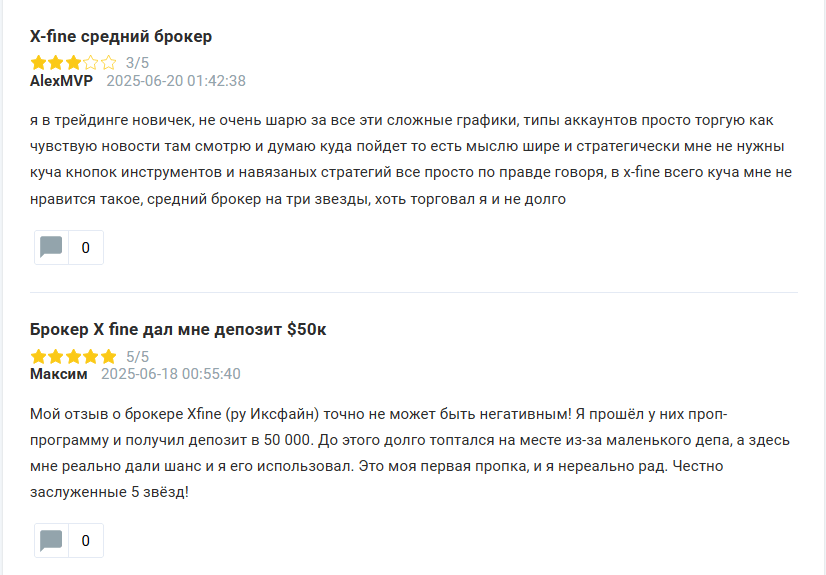This screenshot has height=575, width=826.
Task: Click fourth empty star in AlexMVP's rating
Action: [x=91, y=63]
